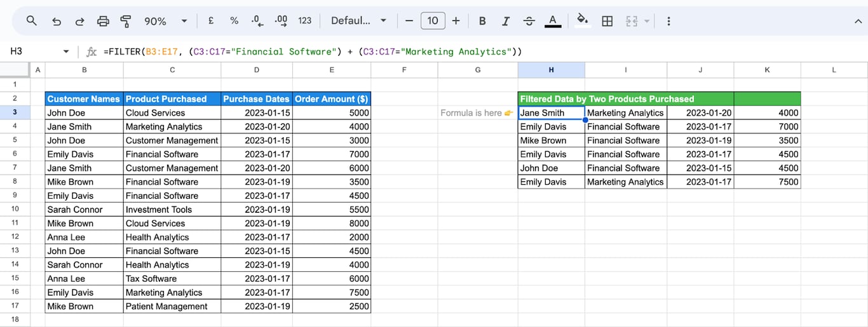
Task: Toggle bold formatting
Action: pyautogui.click(x=482, y=21)
